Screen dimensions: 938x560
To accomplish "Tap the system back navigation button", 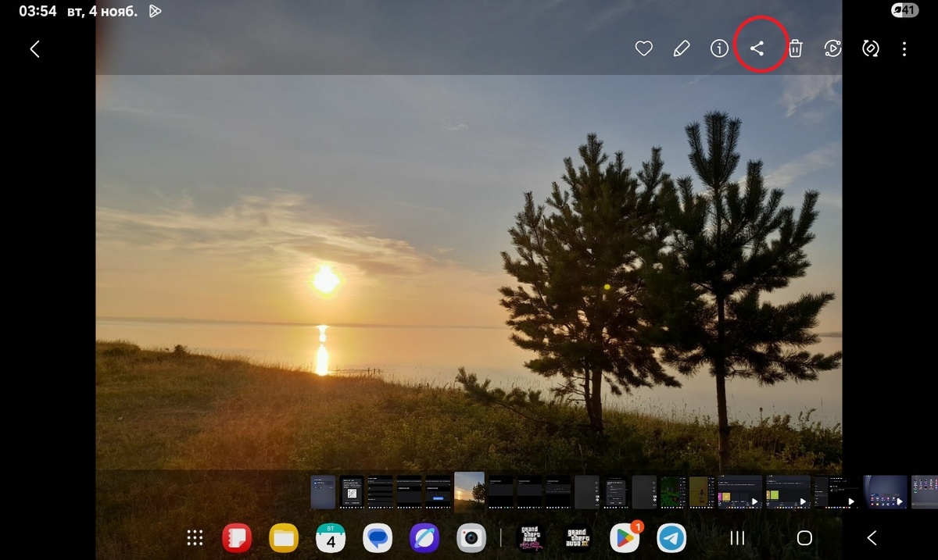I will point(872,537).
